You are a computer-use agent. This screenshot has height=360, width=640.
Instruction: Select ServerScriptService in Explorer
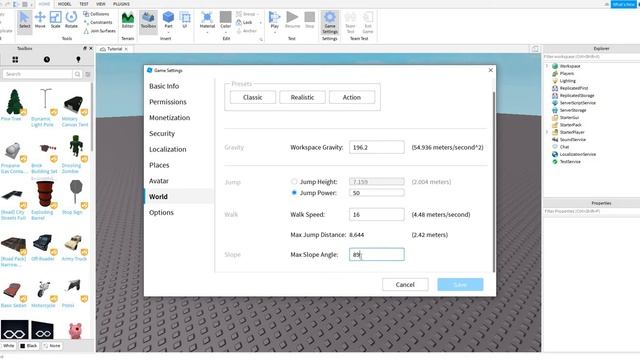click(578, 103)
